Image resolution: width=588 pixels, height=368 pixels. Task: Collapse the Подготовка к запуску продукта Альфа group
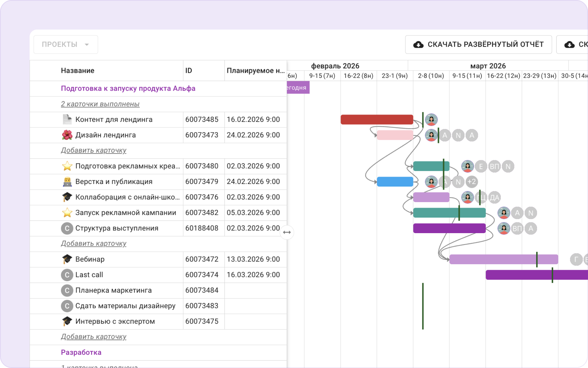pos(128,89)
